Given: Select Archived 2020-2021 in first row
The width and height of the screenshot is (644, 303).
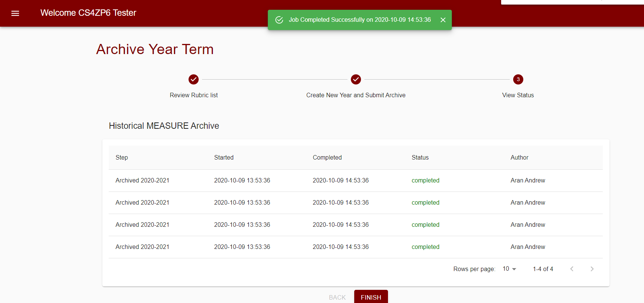Looking at the screenshot, I should [x=142, y=181].
